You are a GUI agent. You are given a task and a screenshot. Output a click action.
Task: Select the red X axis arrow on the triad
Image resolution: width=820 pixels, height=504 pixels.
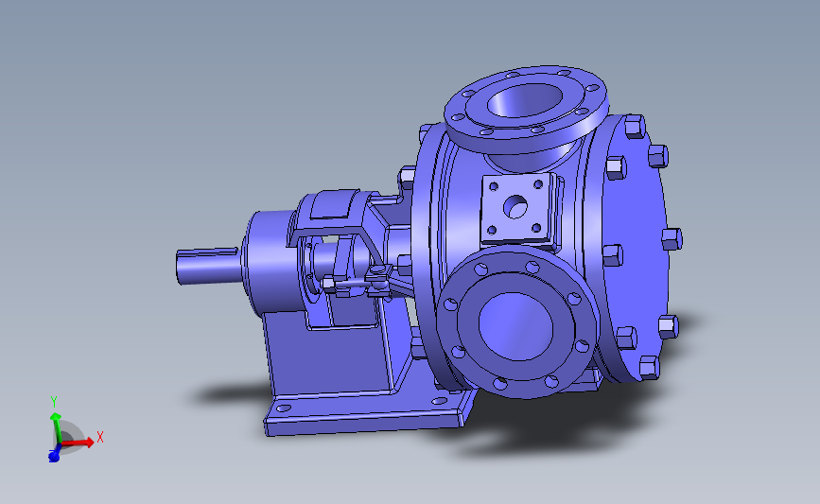pos(79,443)
